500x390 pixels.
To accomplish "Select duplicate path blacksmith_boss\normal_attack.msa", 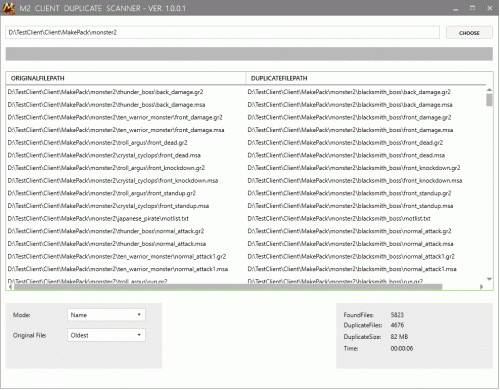I will (x=351, y=244).
